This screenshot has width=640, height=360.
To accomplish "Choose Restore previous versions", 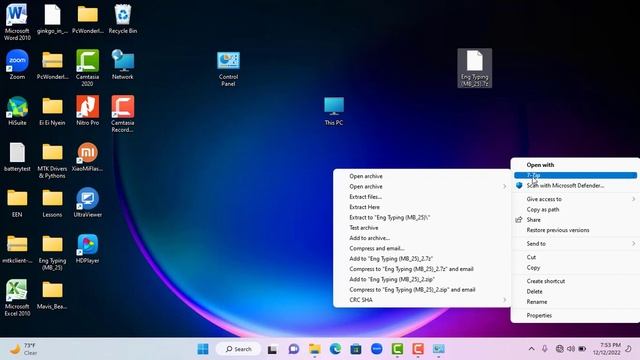I will pyautogui.click(x=575, y=230).
